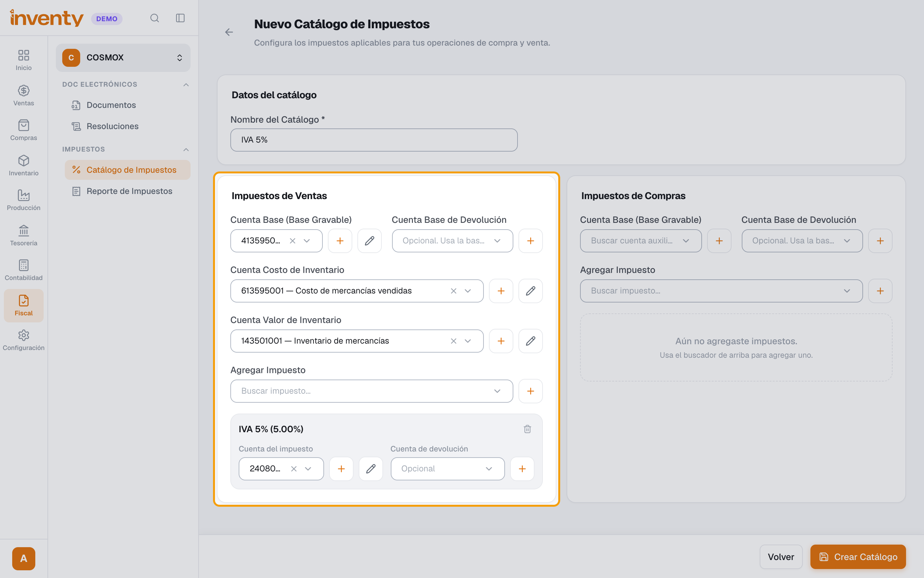Screen dimensions: 924x578
Task: Edit the Cuenta del impuesto account
Action: (x=371, y=469)
